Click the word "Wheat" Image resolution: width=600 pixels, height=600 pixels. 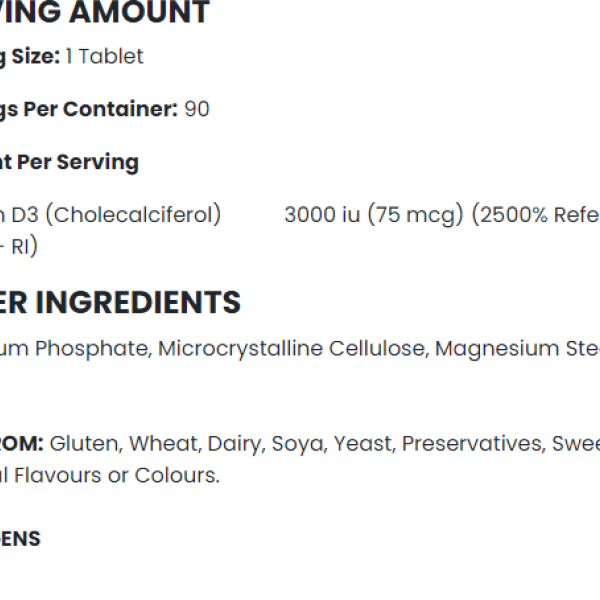(x=164, y=443)
